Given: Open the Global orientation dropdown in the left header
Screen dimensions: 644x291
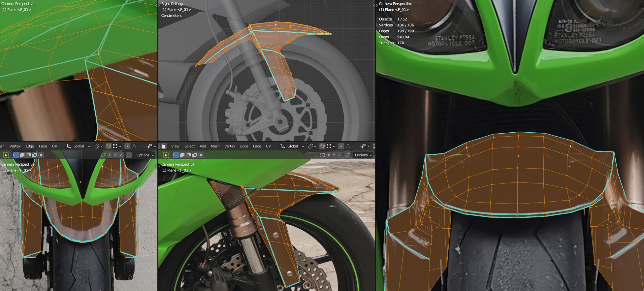Looking at the screenshot, I should point(79,146).
